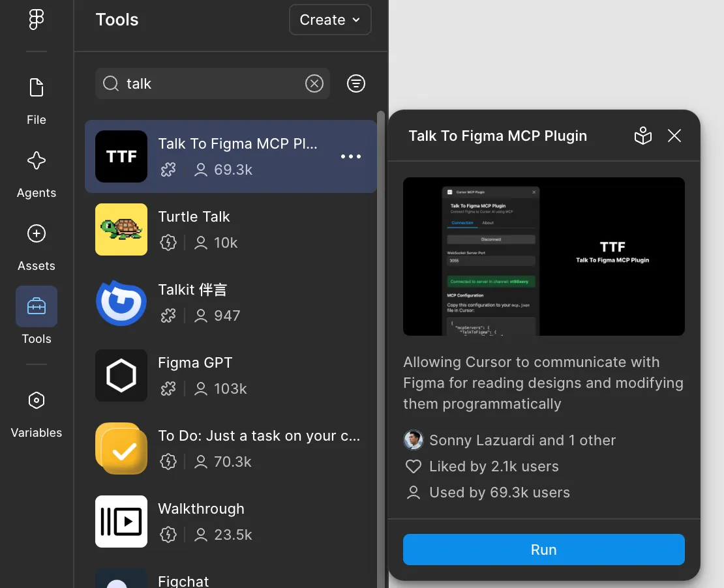Click the 70.3k users count
This screenshot has width=724, height=588.
233,462
